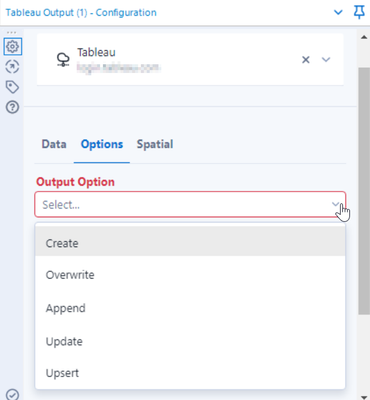The height and width of the screenshot is (400, 370).
Task: Switch to the Data tab
Action: (x=54, y=144)
